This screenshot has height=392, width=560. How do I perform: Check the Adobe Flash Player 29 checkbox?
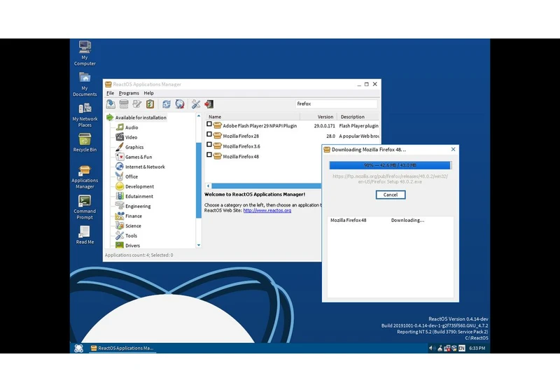[x=209, y=124]
